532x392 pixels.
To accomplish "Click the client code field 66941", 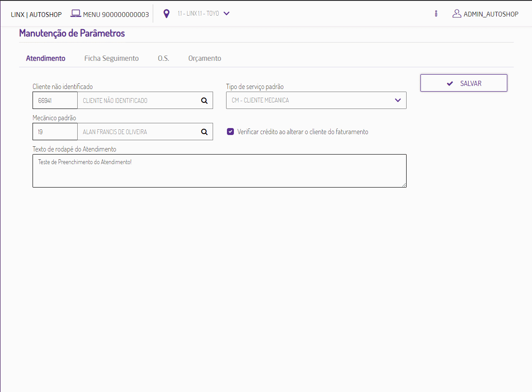I will pos(55,101).
